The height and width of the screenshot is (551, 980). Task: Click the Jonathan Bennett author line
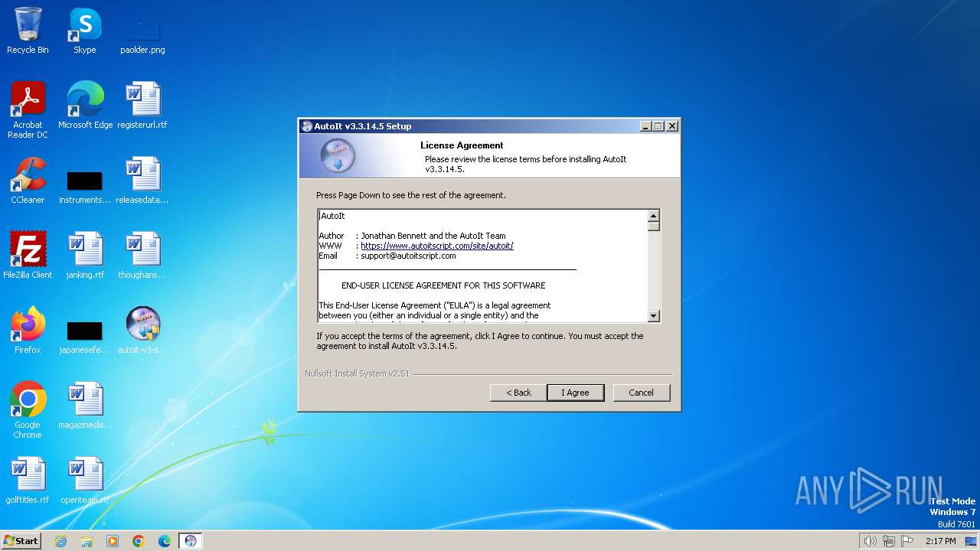pos(412,236)
